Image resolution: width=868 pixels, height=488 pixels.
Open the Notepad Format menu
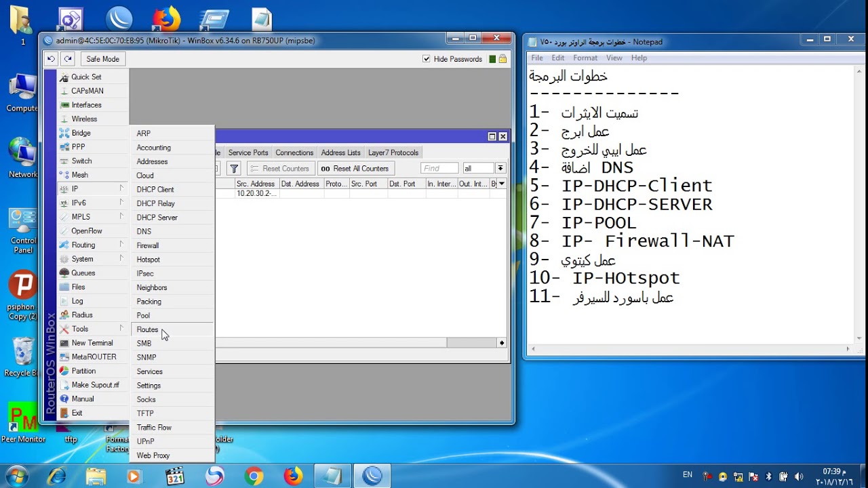point(585,58)
